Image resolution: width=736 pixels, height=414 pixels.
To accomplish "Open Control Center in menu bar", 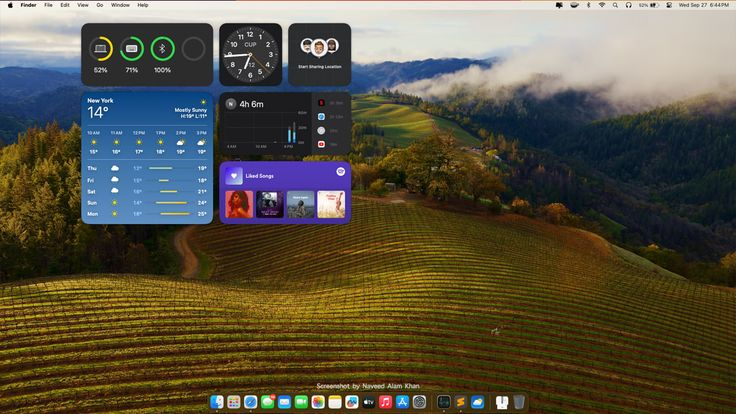I will pos(669,5).
